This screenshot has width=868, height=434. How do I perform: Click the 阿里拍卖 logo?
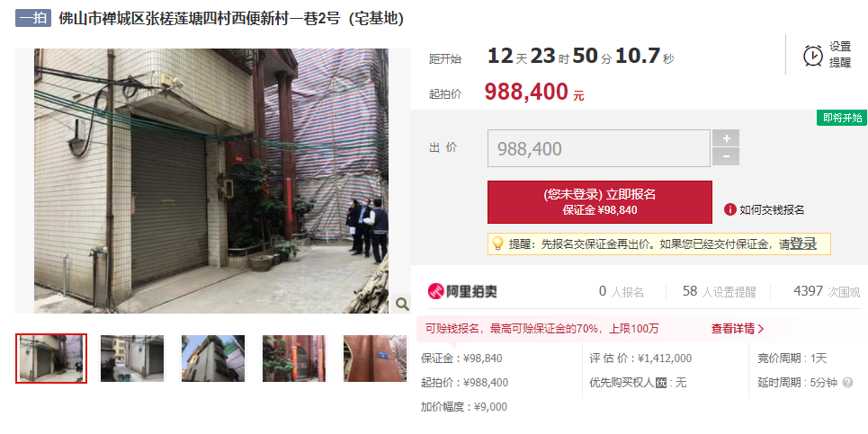coord(462,291)
